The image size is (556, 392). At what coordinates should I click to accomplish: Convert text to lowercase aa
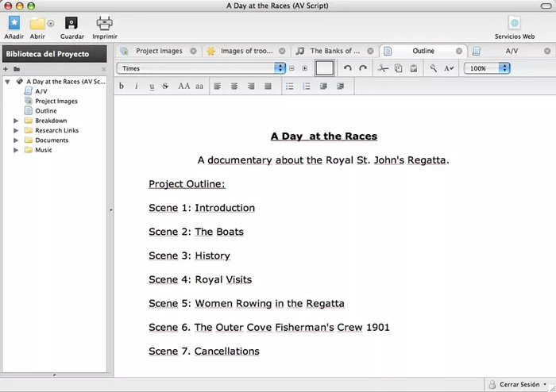click(x=199, y=86)
